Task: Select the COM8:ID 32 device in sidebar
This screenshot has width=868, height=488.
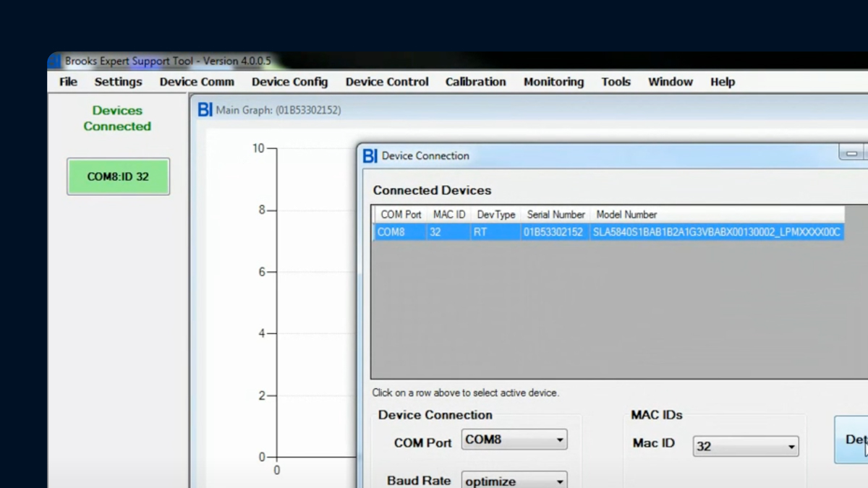Action: 118,176
